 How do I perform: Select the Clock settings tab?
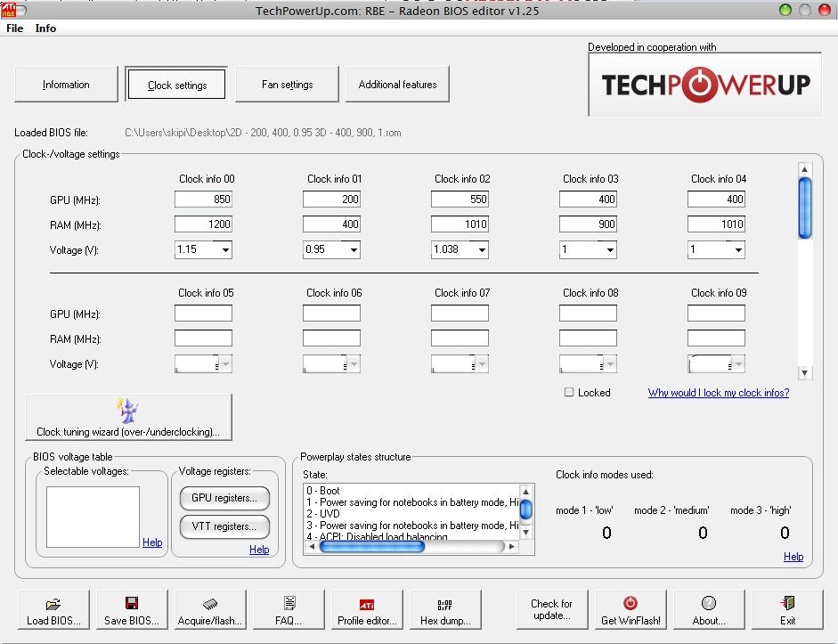[177, 85]
